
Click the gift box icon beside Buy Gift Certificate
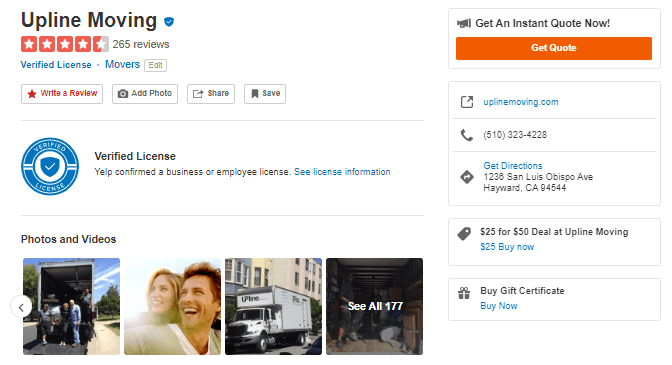tap(464, 293)
